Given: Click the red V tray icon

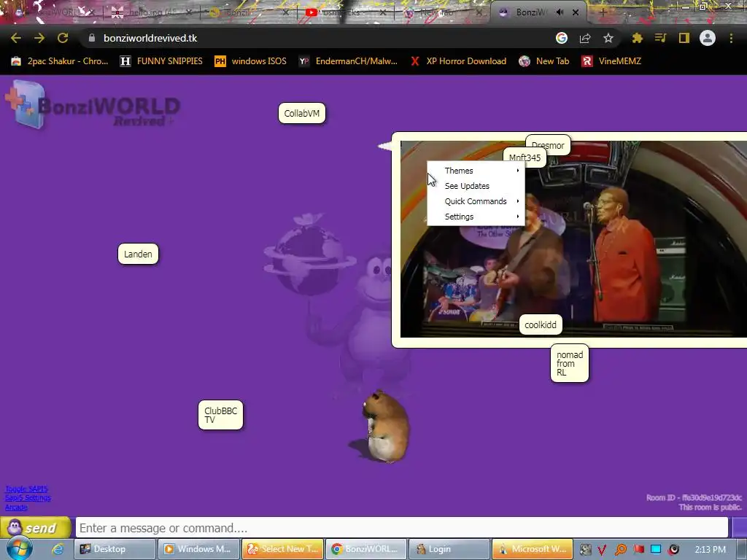Looking at the screenshot, I should tap(602, 550).
